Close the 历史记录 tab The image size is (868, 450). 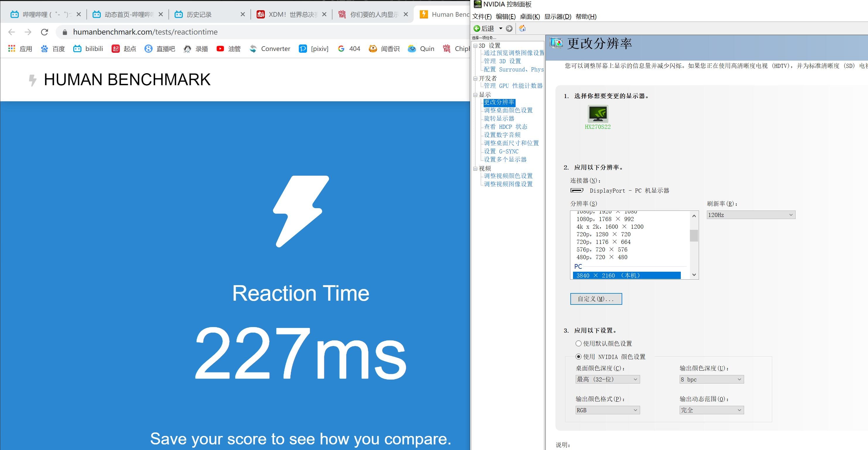pos(243,14)
